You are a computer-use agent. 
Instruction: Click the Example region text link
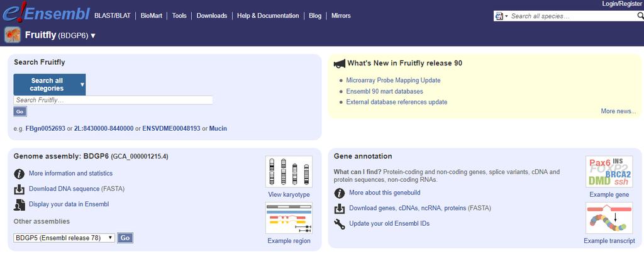tap(289, 241)
